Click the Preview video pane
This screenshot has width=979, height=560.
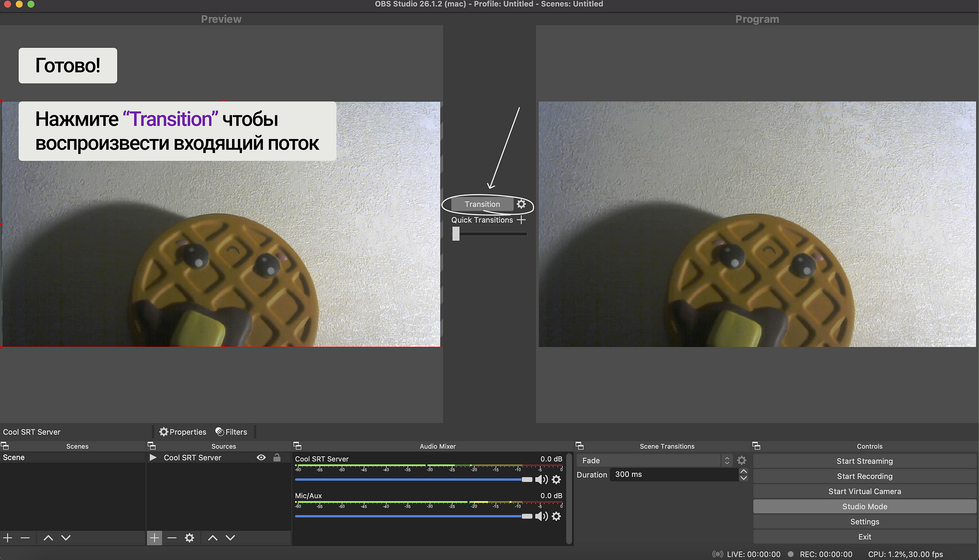[221, 224]
